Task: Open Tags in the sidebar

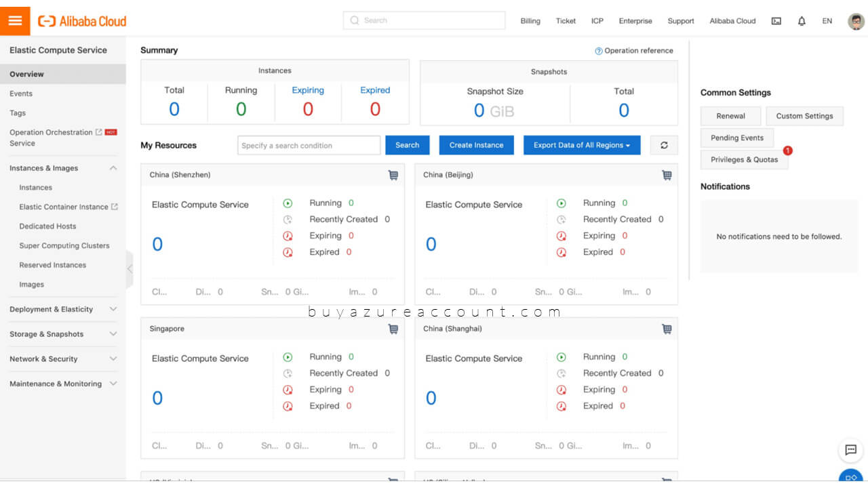Action: pyautogui.click(x=18, y=113)
